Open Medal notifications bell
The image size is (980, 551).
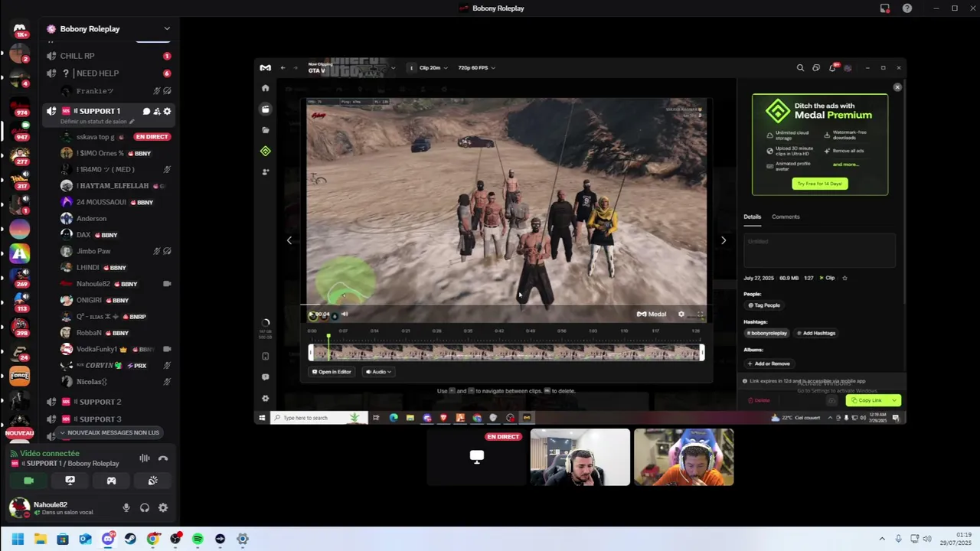pyautogui.click(x=832, y=67)
